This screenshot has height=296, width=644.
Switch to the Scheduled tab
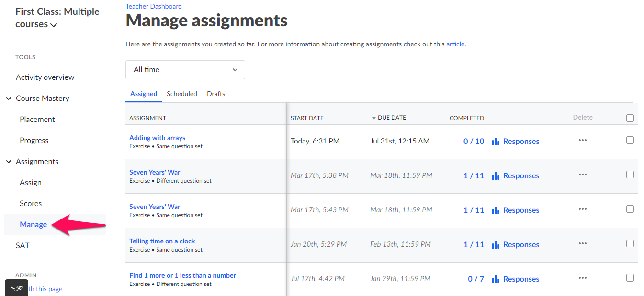pos(182,93)
